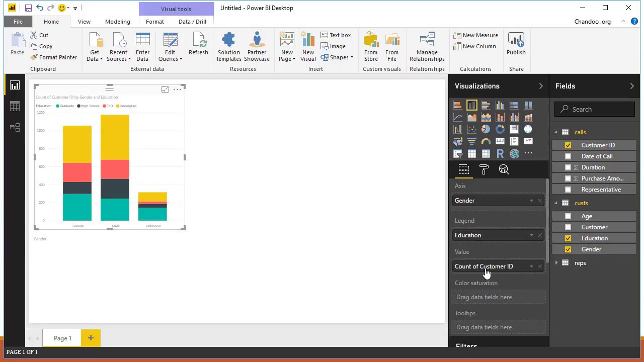The image size is (644, 362).
Task: Open the Data / Drill ribbon tab
Action: pyautogui.click(x=192, y=22)
